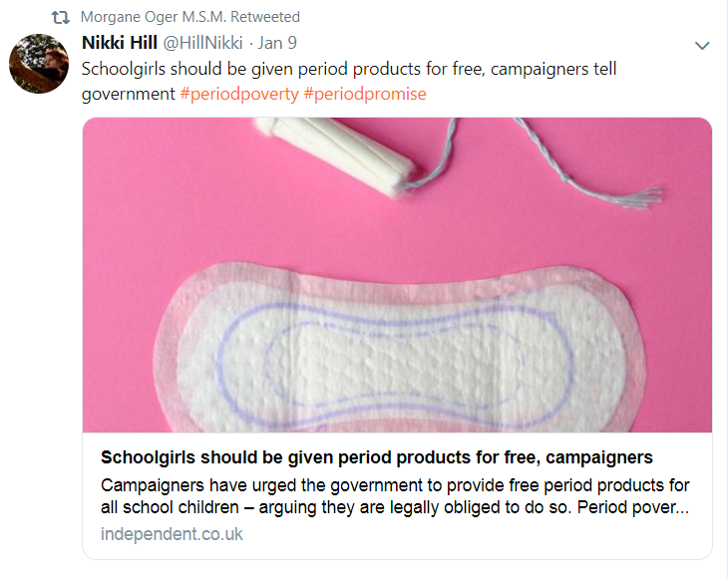Click the retweet arrows icon
Screen dimensions: 728x578
(61, 18)
